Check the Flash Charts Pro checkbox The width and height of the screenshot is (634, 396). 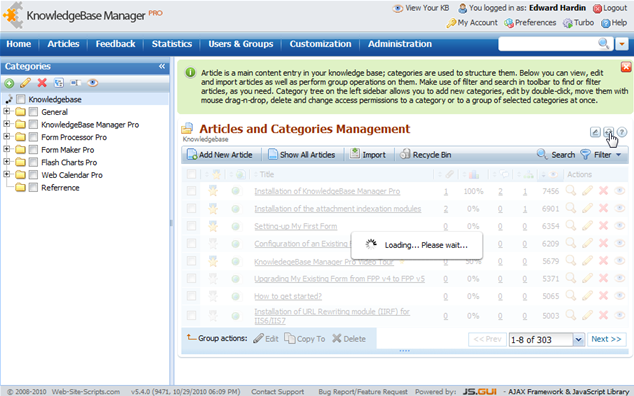click(x=34, y=162)
